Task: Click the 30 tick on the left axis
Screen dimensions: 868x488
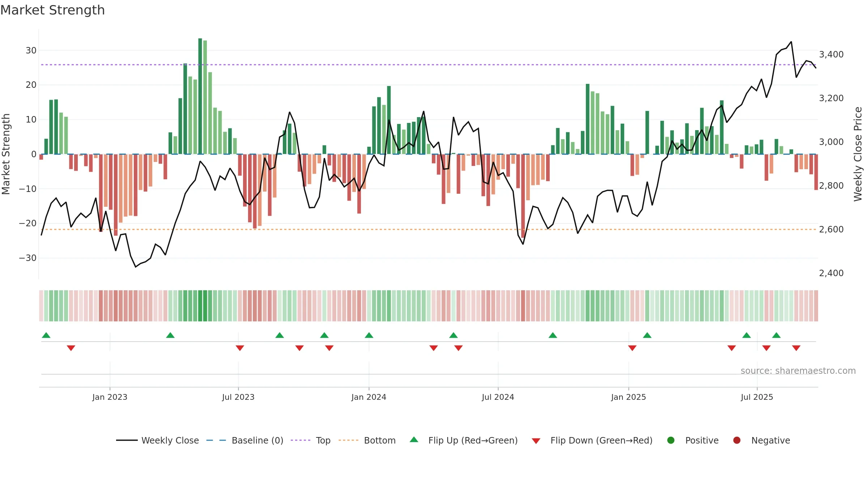Action: point(31,51)
